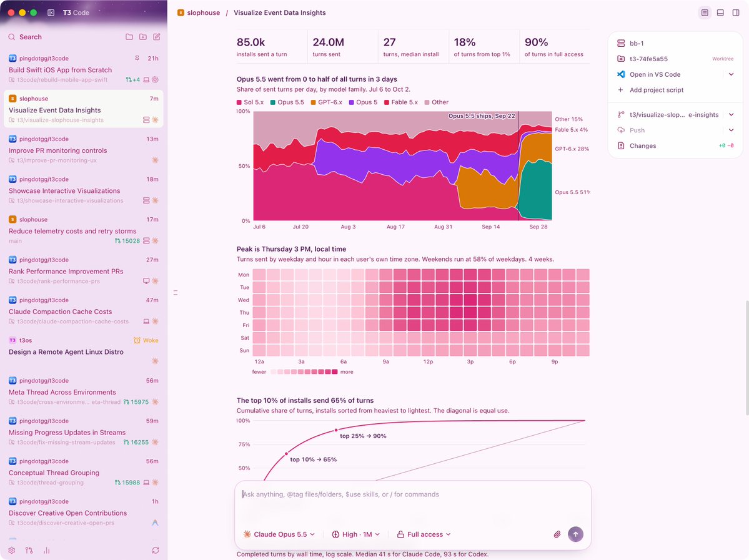This screenshot has height=560, width=749.
Task: Toggle the Sol 5.x legend series
Action: (x=250, y=102)
